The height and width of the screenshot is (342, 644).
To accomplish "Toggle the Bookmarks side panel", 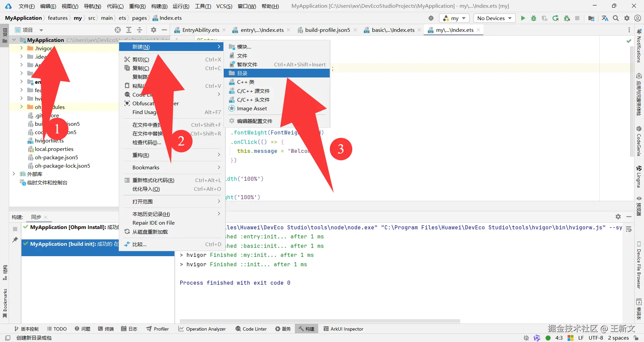I will click(5, 303).
